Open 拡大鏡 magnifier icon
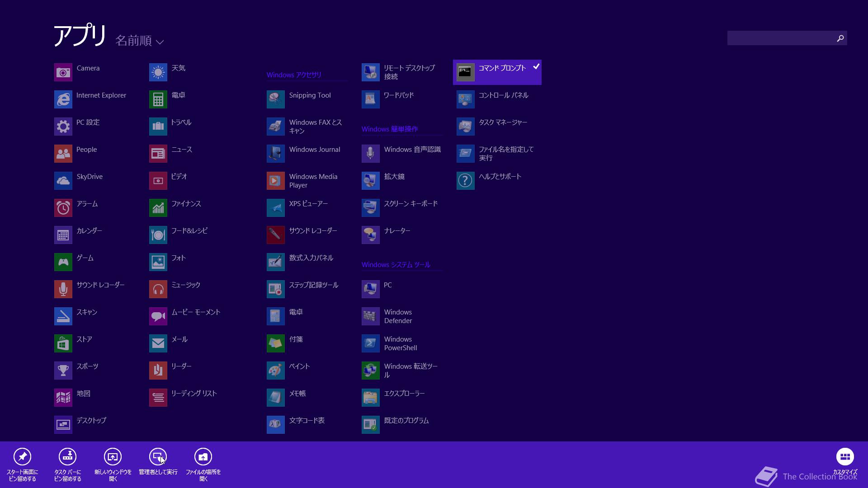868x488 pixels. [371, 181]
